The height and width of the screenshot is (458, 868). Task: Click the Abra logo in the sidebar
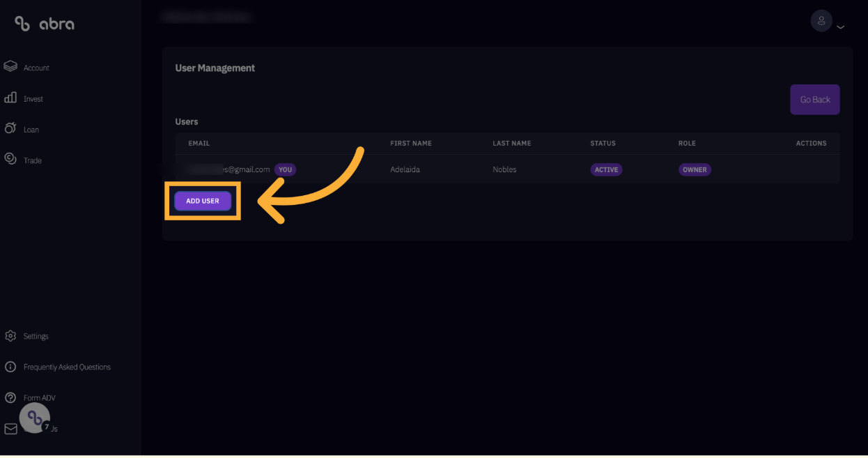[45, 24]
